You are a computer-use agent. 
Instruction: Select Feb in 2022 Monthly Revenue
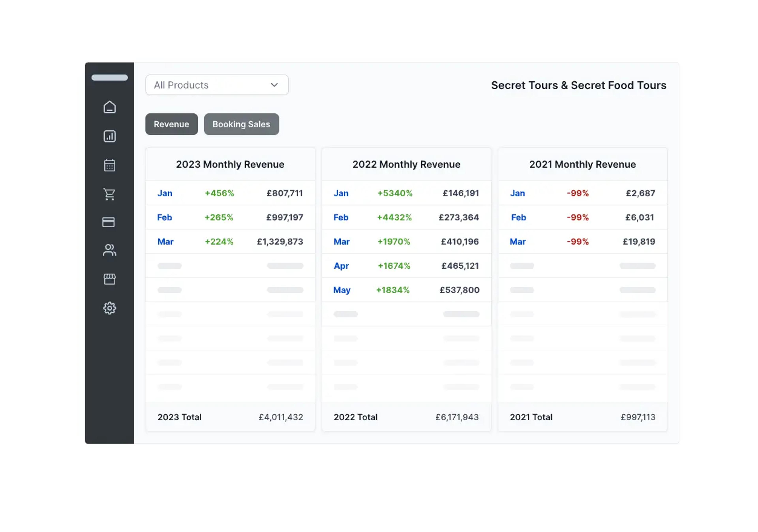point(341,217)
